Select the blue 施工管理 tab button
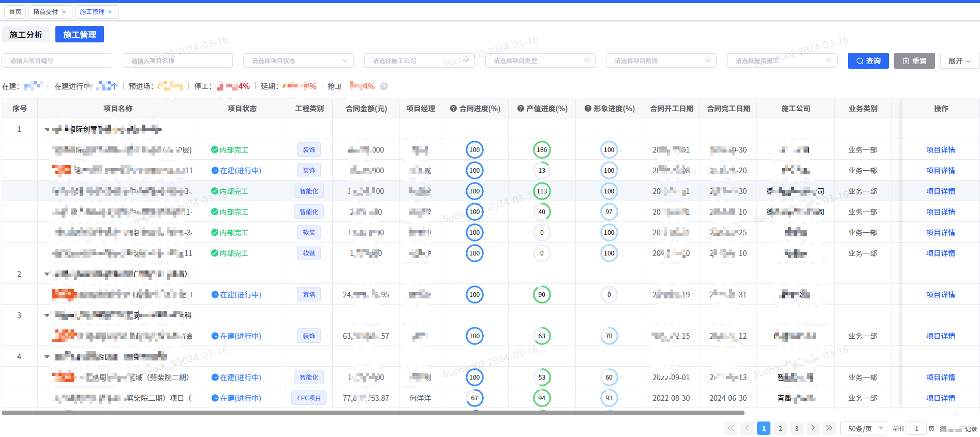Screen dimensions: 980x437 [80, 35]
